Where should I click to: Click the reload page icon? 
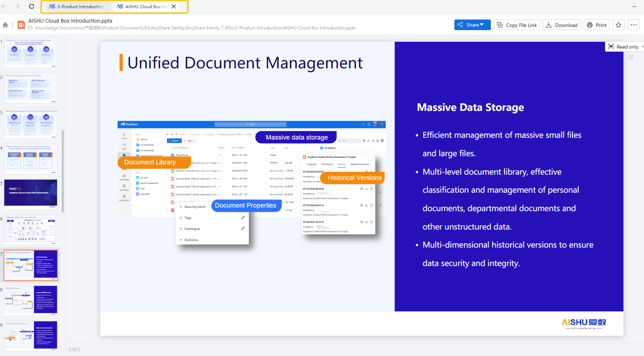coord(31,6)
